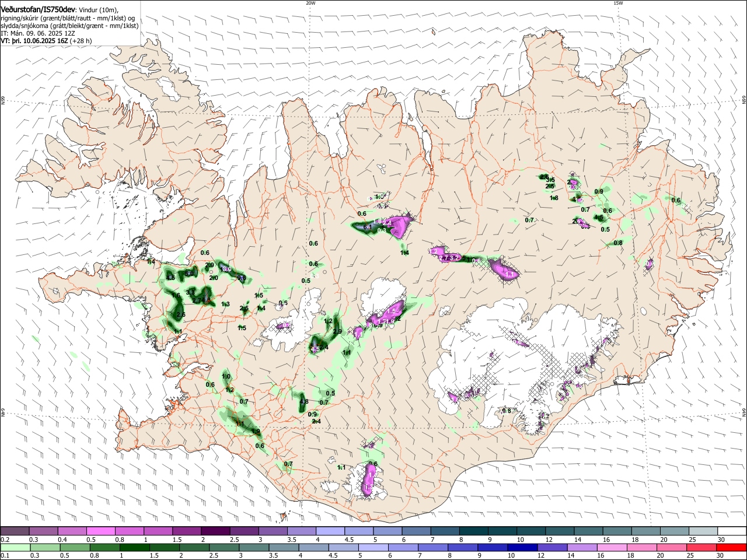Click the light pink 16–18 swatch, bottom legend
Viewport: 747px width, 560px height.
pyautogui.click(x=612, y=548)
